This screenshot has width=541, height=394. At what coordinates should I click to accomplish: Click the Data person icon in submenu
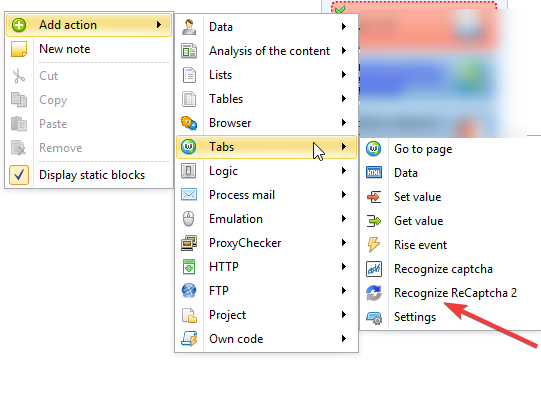point(189,27)
